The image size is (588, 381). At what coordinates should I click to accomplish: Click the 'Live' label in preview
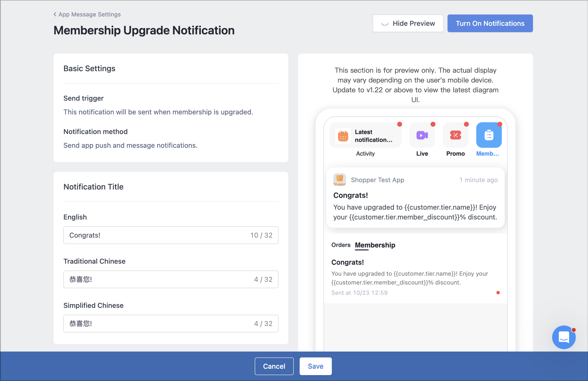pyautogui.click(x=422, y=154)
